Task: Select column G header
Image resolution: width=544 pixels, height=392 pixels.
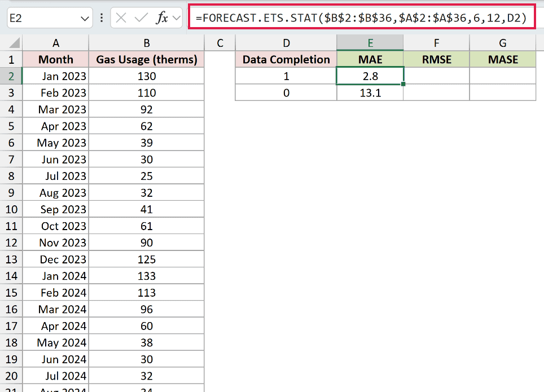Action: click(502, 43)
